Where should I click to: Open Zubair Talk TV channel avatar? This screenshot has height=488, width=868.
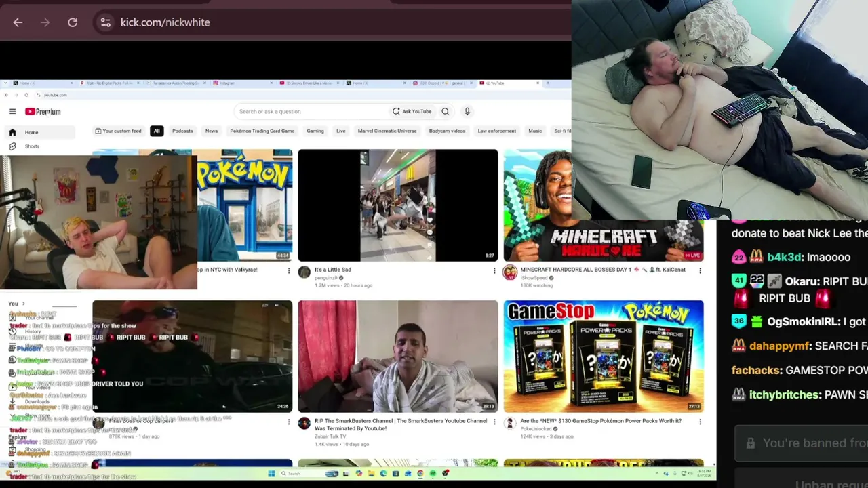point(304,424)
